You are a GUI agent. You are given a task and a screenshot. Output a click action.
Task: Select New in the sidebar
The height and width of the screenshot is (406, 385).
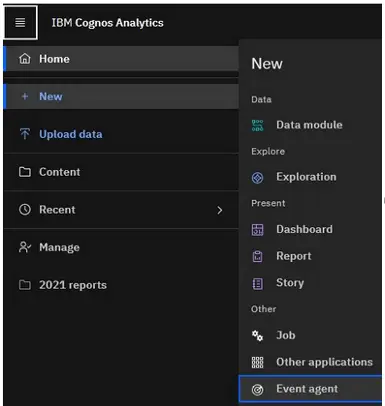coord(121,96)
